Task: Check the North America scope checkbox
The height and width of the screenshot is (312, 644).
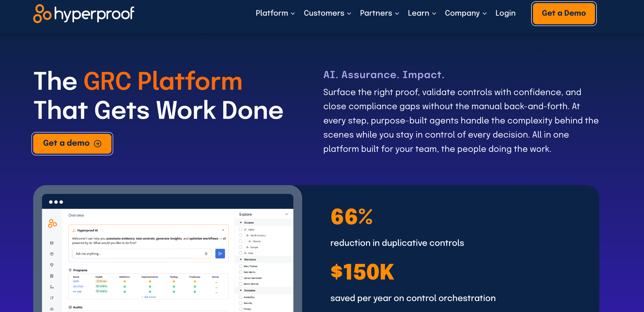Action: [241, 235]
